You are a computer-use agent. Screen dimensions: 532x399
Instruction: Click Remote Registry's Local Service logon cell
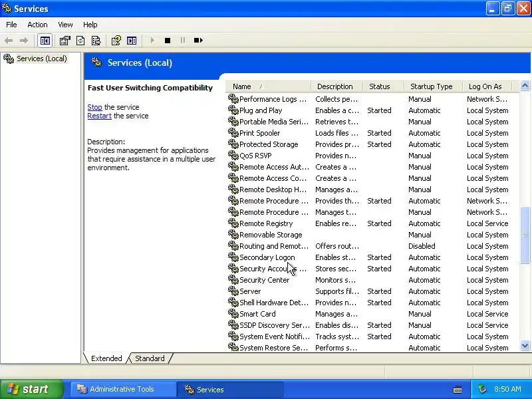point(487,223)
